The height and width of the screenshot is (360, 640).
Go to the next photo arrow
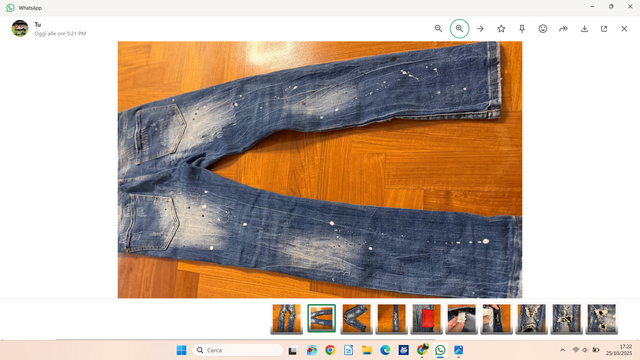(x=480, y=29)
